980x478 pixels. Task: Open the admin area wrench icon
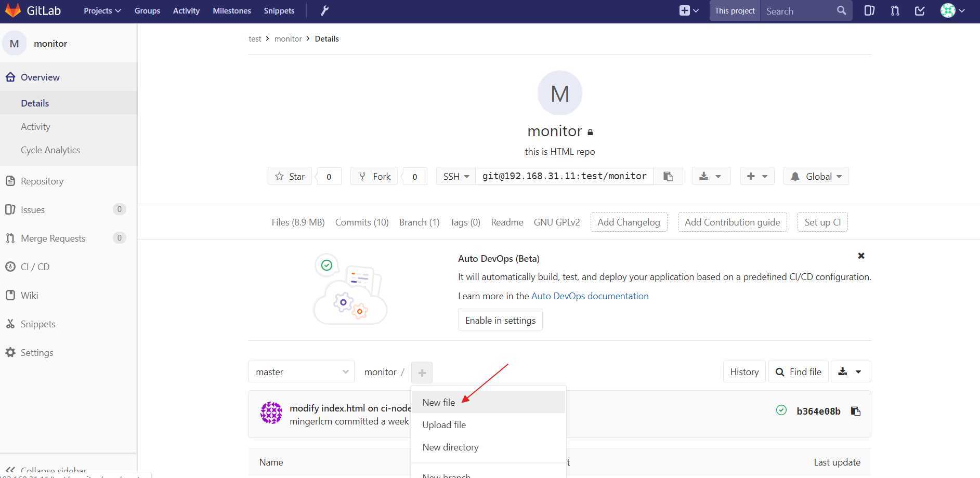pos(325,10)
